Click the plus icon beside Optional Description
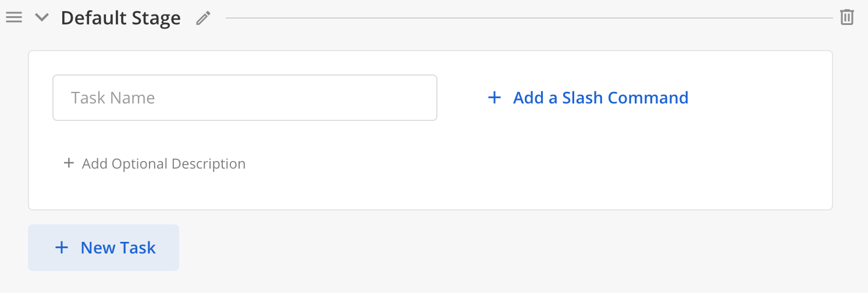This screenshot has width=868, height=293. pyautogui.click(x=69, y=163)
